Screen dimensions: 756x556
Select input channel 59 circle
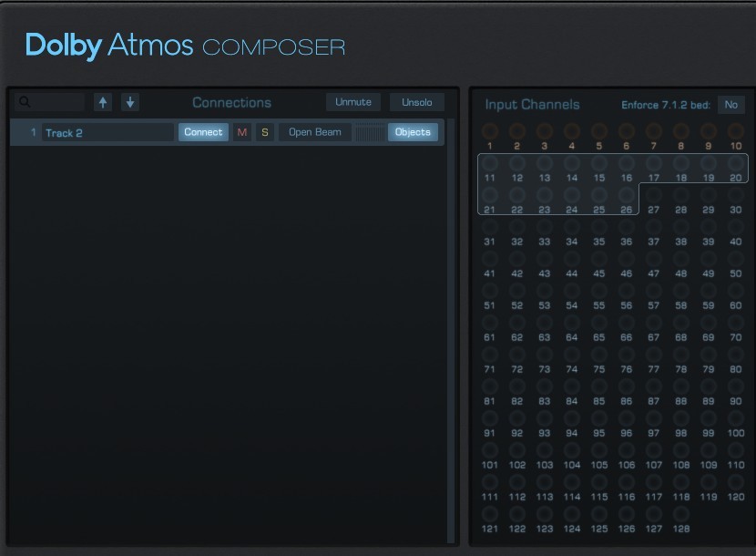point(709,291)
